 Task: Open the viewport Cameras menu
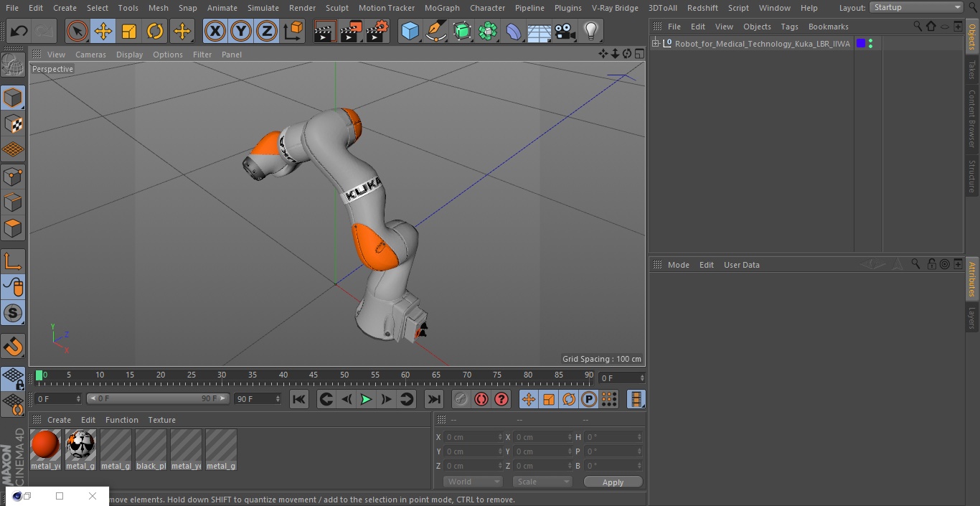click(90, 55)
